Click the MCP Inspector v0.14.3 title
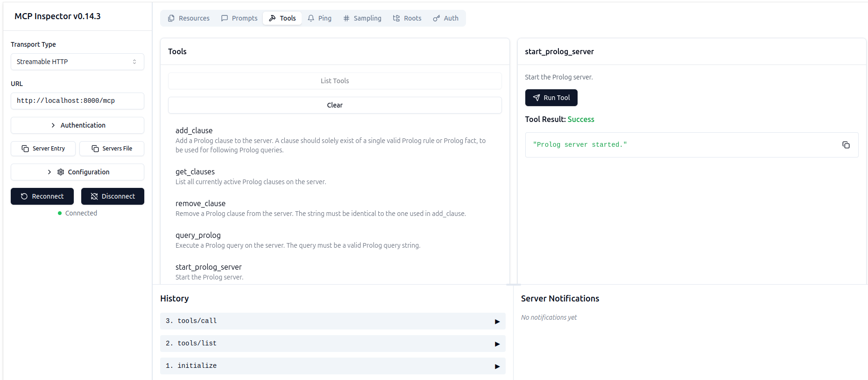The image size is (868, 380). pyautogui.click(x=57, y=16)
